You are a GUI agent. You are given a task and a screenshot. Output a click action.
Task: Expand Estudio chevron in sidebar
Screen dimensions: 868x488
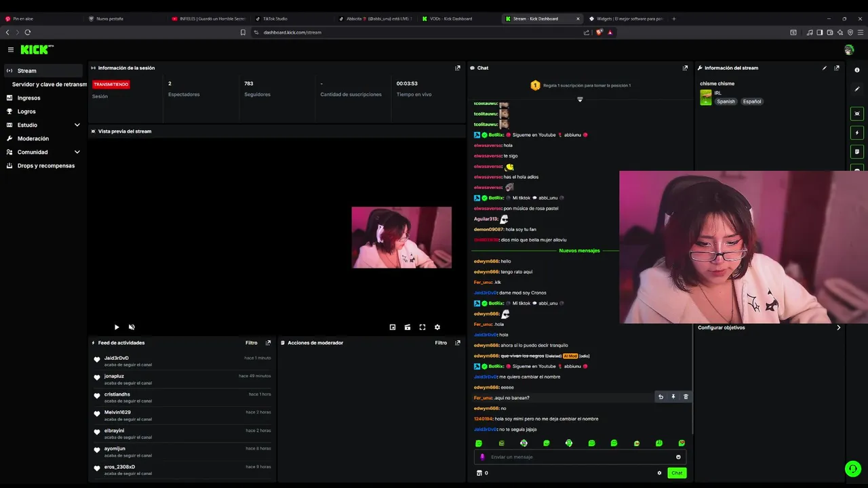(x=77, y=125)
